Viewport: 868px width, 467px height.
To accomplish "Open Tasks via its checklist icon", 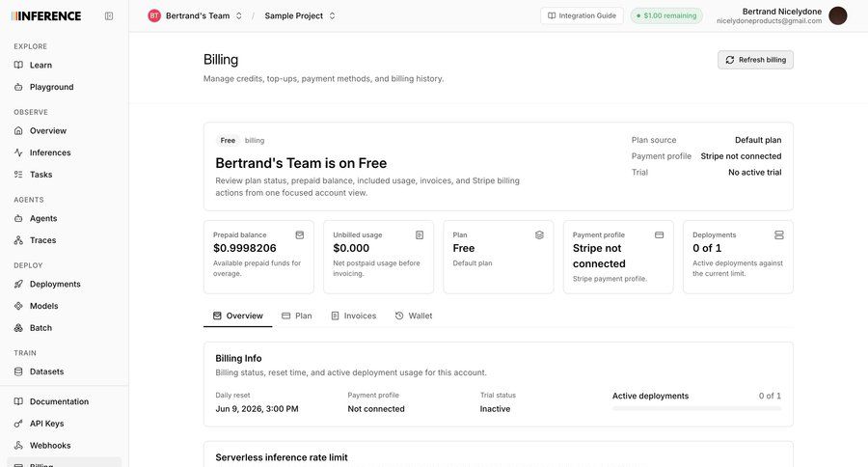I will point(18,175).
